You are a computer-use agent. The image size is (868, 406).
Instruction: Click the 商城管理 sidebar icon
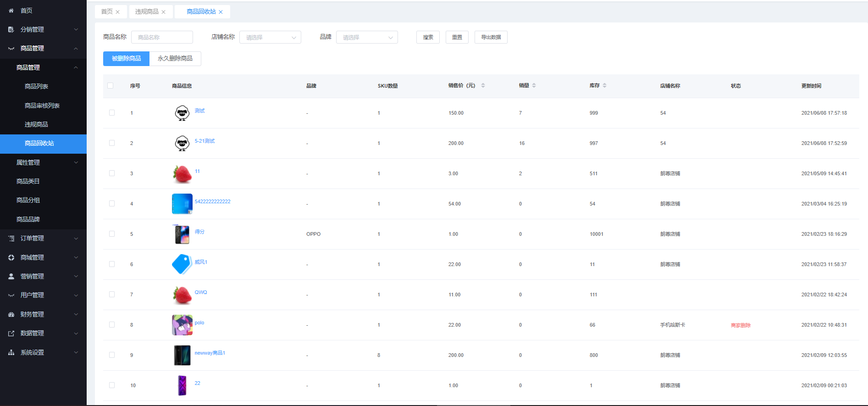[11, 257]
